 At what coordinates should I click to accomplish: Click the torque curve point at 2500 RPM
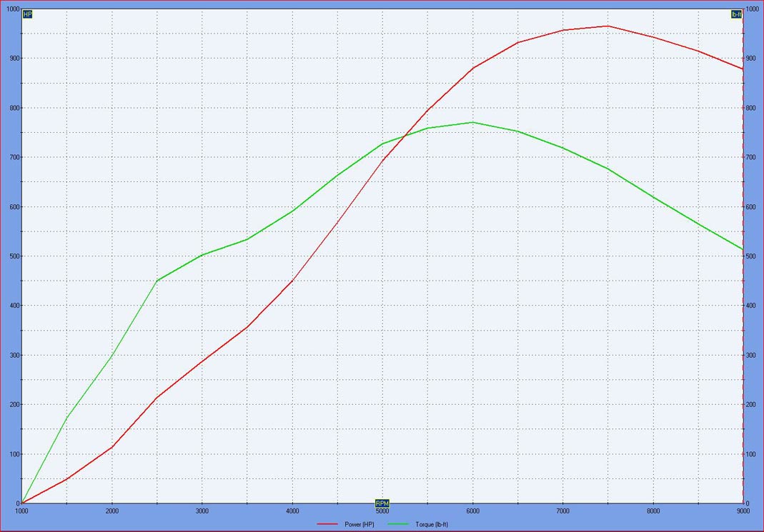[157, 281]
